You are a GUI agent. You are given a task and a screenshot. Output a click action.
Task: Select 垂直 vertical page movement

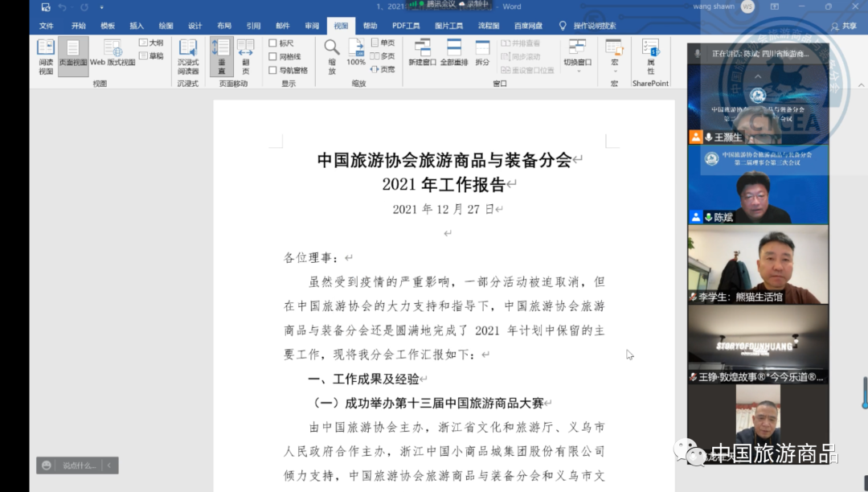click(x=222, y=56)
